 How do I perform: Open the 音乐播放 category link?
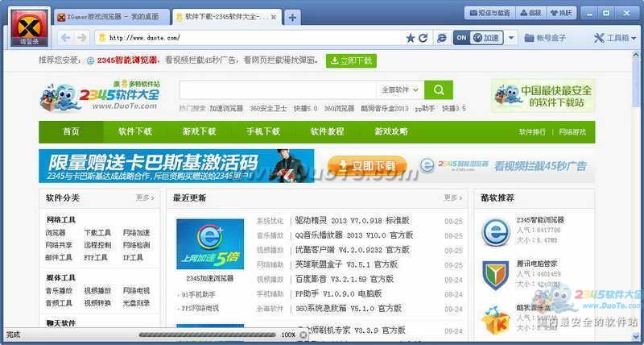point(59,291)
